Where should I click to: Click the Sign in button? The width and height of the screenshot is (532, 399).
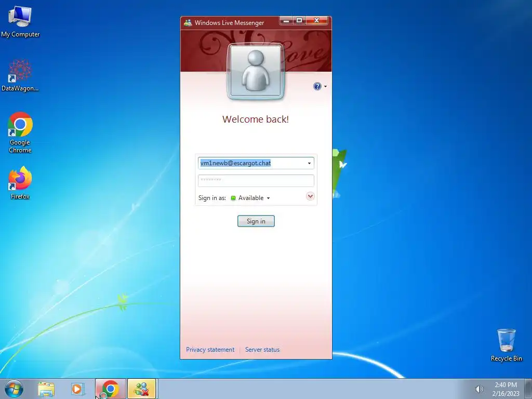(256, 221)
